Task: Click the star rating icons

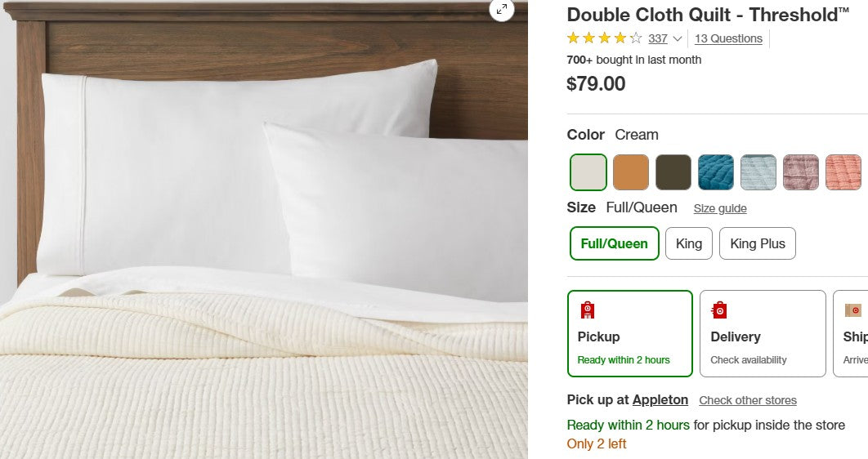Action: point(604,38)
